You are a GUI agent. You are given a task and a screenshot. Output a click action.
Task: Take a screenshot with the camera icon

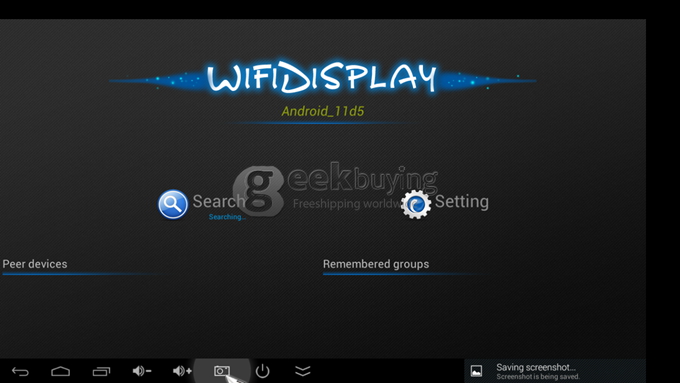point(222,371)
